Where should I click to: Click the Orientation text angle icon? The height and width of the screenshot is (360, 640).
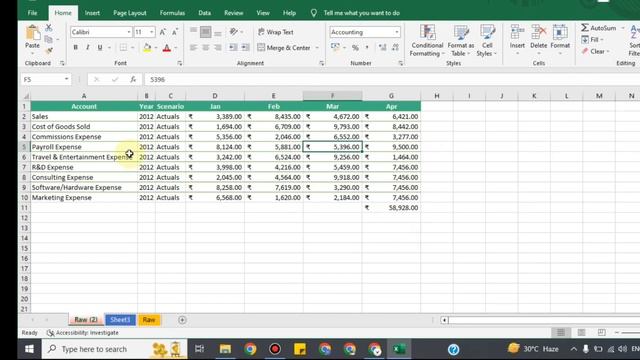point(233,32)
